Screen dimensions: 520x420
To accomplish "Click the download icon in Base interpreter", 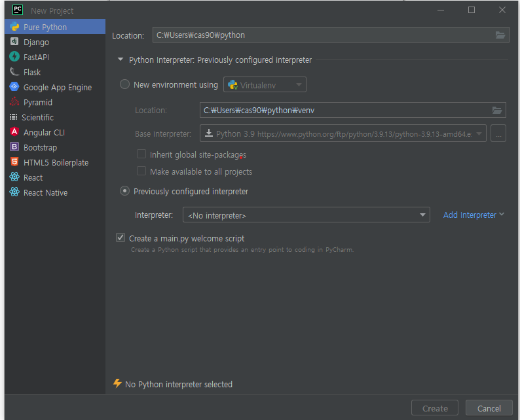I will click(209, 133).
